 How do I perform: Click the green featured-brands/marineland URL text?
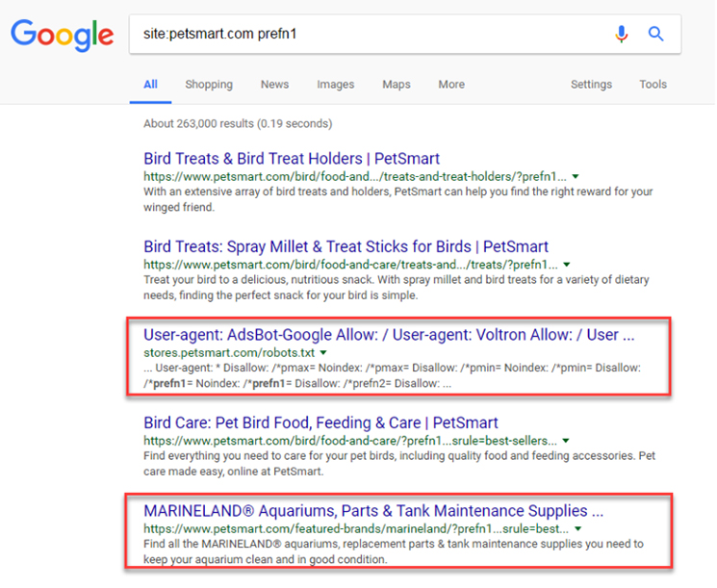356,529
